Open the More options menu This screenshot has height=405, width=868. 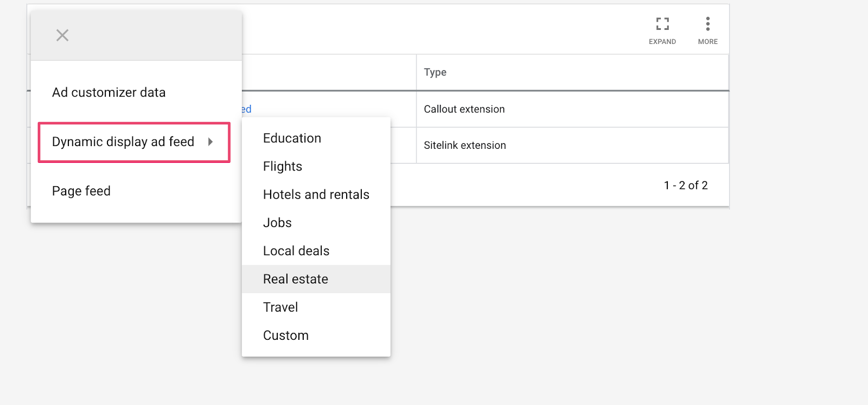(x=707, y=24)
